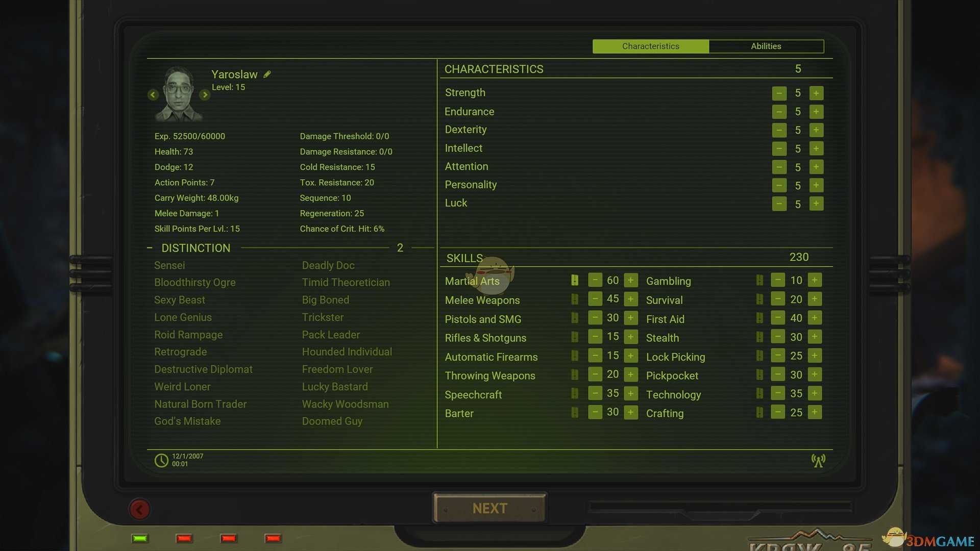
Task: Toggle the Martial Arts tag marker
Action: click(575, 280)
